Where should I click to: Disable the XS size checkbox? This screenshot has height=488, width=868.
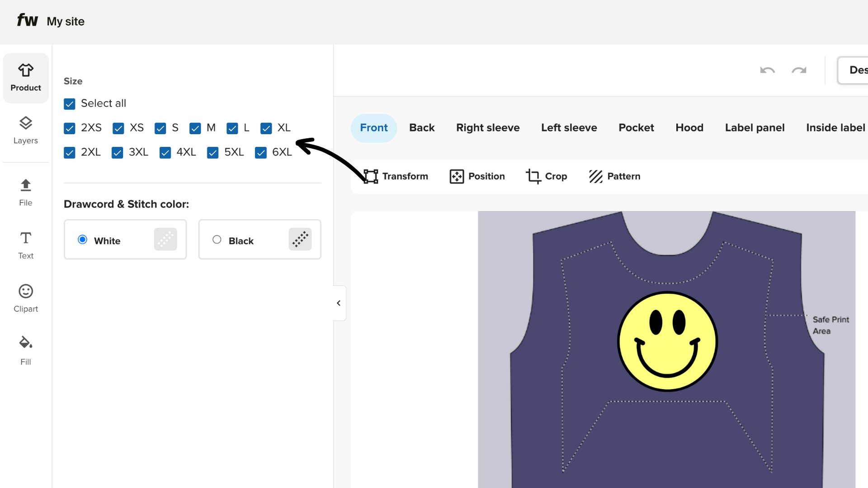(x=118, y=128)
